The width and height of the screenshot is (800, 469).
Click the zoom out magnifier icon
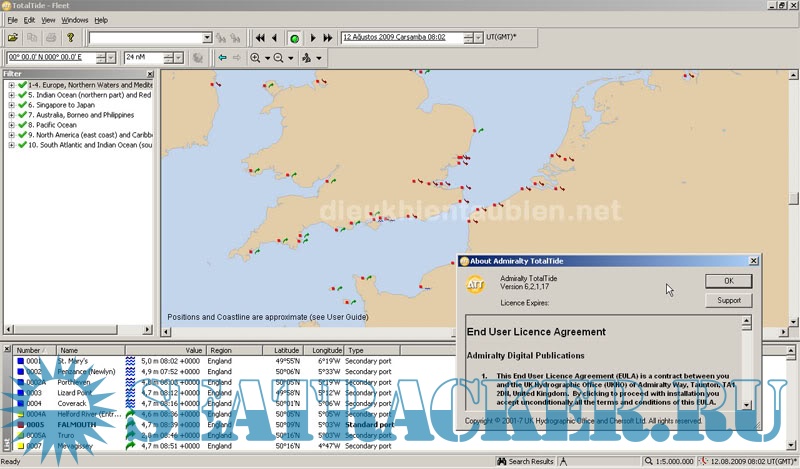(x=278, y=58)
